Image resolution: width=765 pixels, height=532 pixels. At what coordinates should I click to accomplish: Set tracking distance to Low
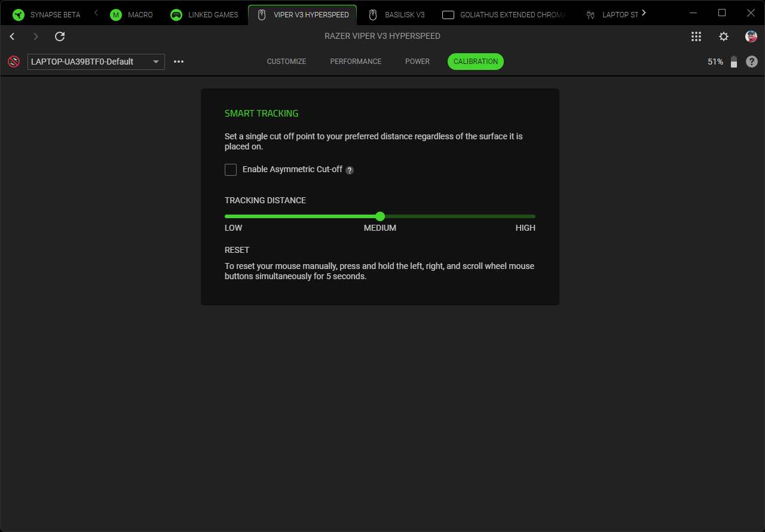click(x=234, y=228)
